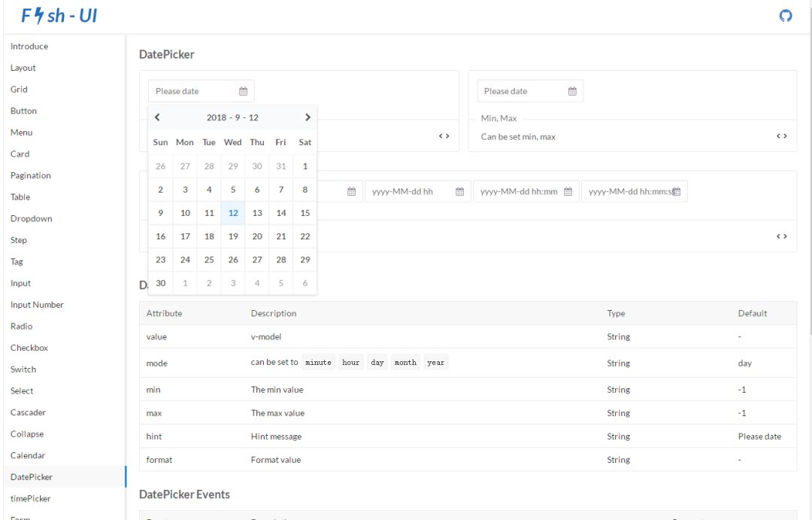This screenshot has height=520, width=812.
Task: Go to previous month in calendar
Action: 157,117
